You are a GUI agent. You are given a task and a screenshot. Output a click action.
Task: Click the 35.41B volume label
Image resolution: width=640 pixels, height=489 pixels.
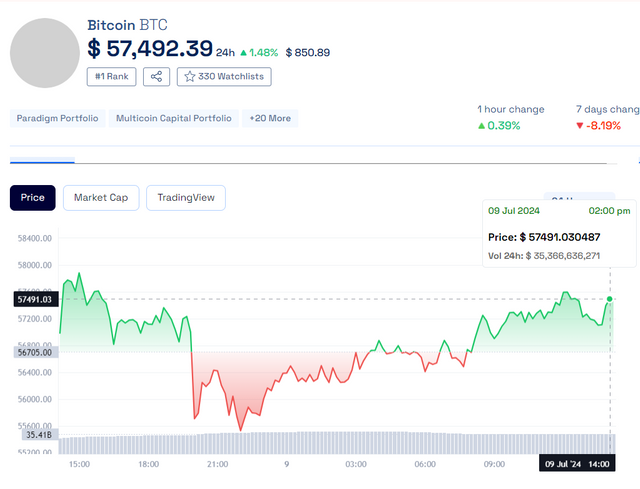click(39, 435)
